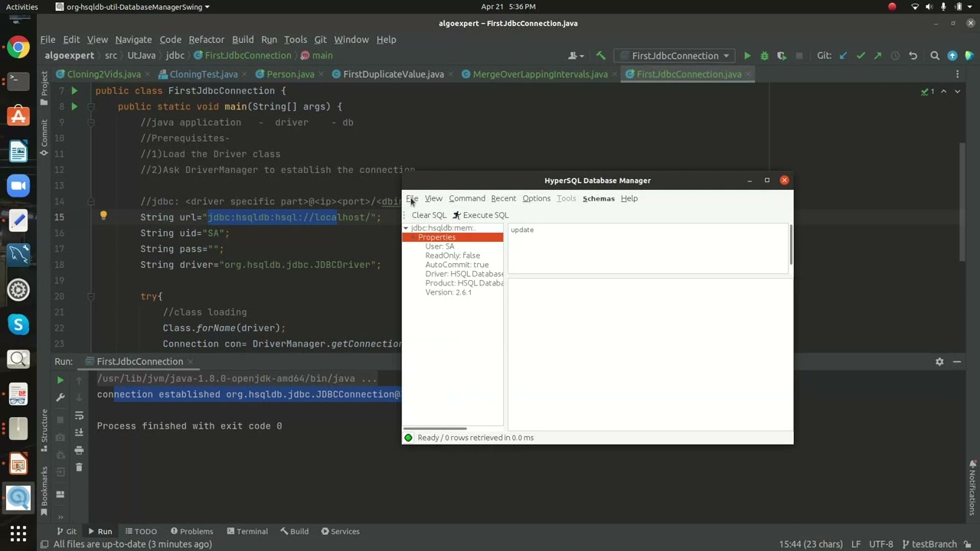This screenshot has height=551, width=980.
Task: Open Recent menu in Database Manager
Action: click(503, 198)
